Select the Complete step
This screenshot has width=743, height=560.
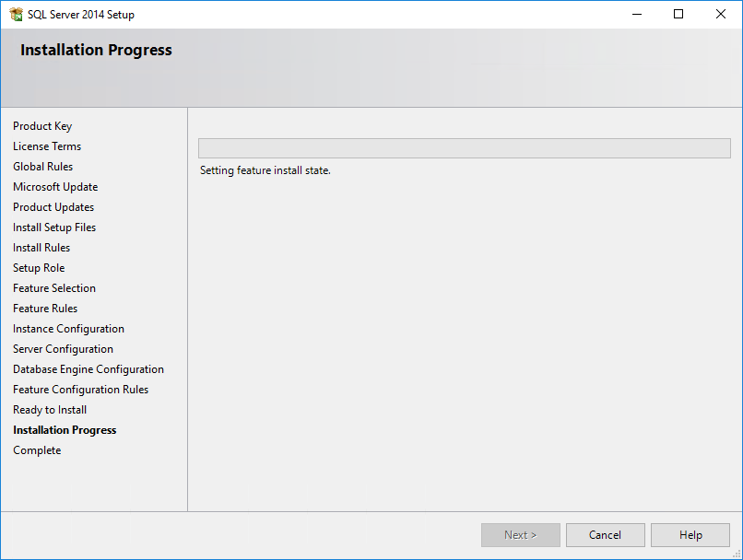tap(37, 450)
